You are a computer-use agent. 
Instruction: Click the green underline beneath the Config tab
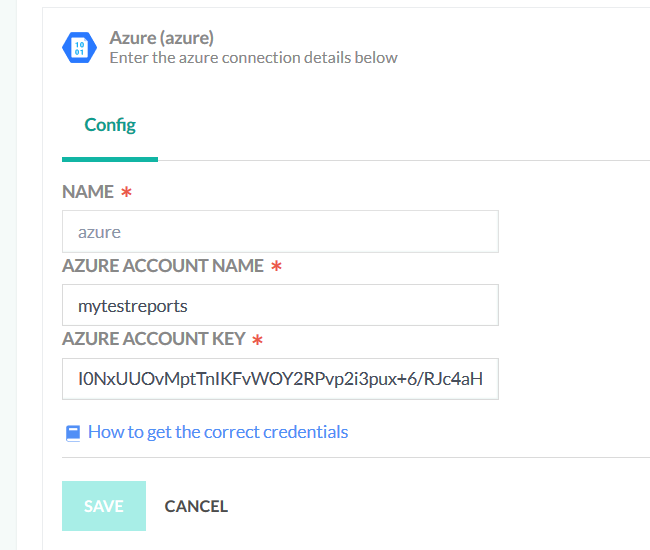[110, 158]
